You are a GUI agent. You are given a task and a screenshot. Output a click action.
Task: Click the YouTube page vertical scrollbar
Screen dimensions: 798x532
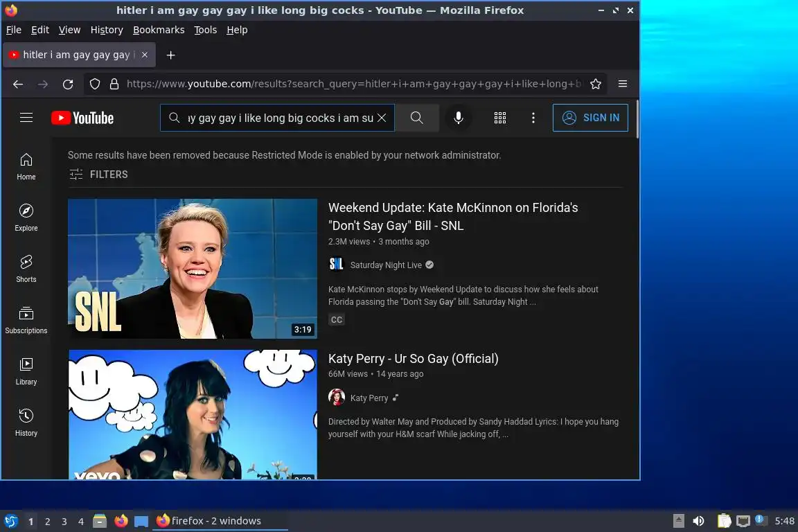(x=637, y=118)
